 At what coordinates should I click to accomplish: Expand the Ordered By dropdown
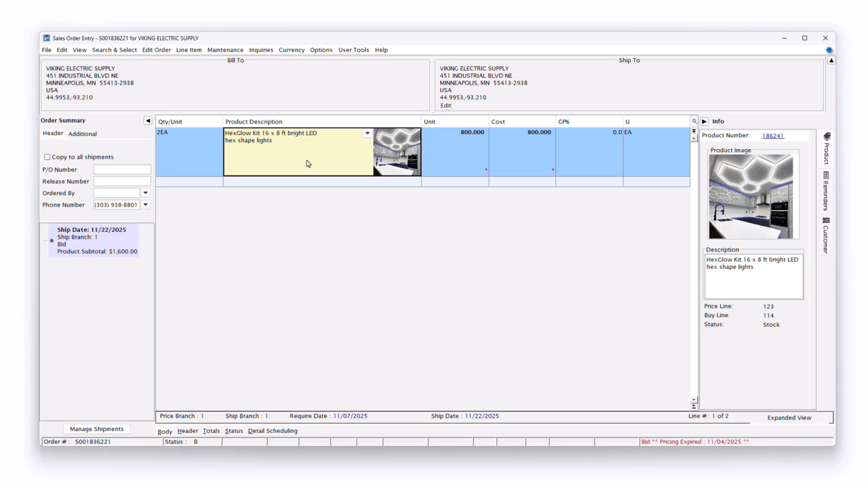click(x=145, y=193)
